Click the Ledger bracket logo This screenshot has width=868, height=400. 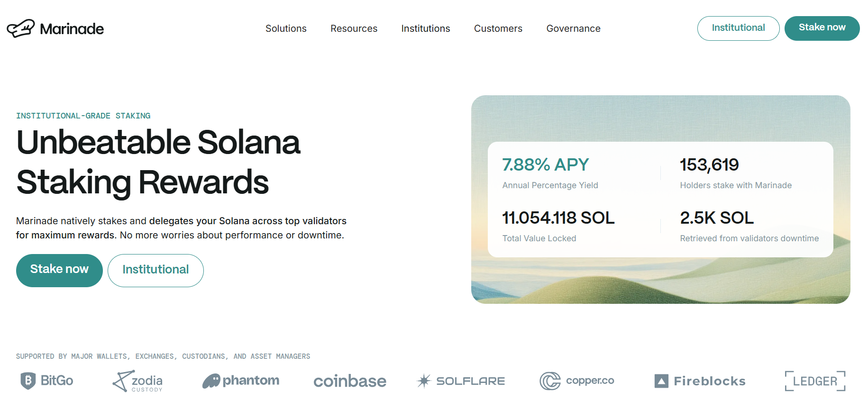[x=815, y=381]
